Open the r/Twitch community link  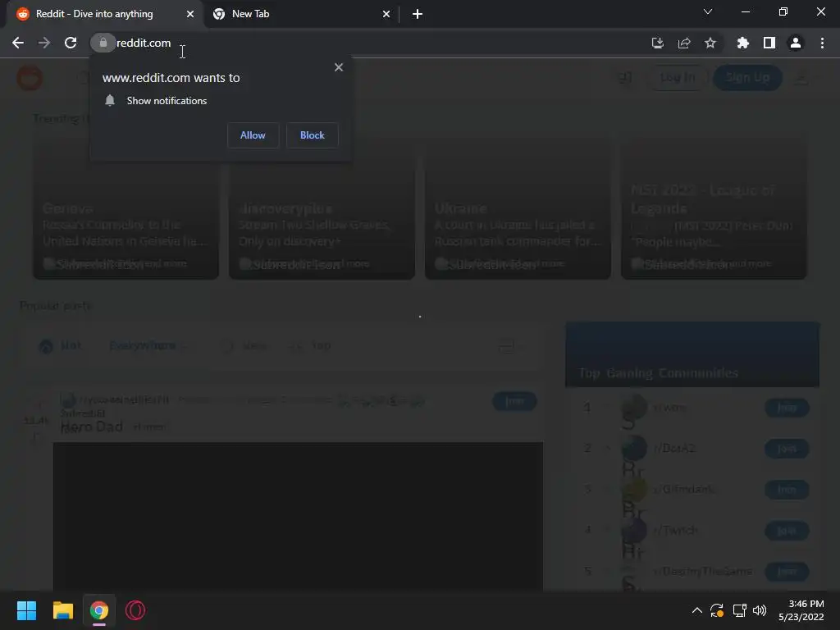coord(676,531)
